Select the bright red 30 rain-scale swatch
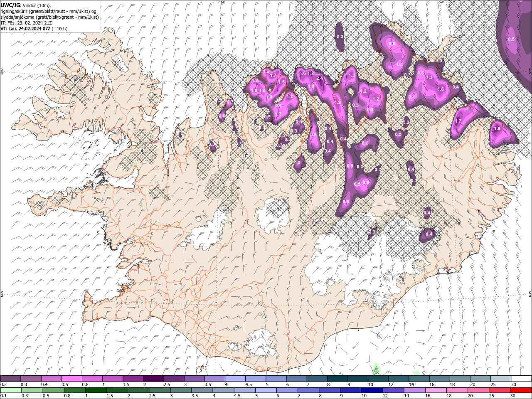532x399 pixels. (520, 390)
